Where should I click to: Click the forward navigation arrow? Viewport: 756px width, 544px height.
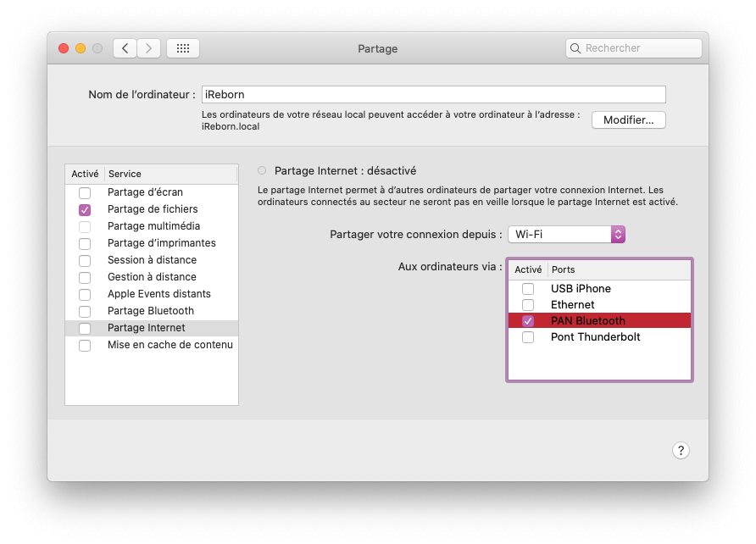(149, 48)
